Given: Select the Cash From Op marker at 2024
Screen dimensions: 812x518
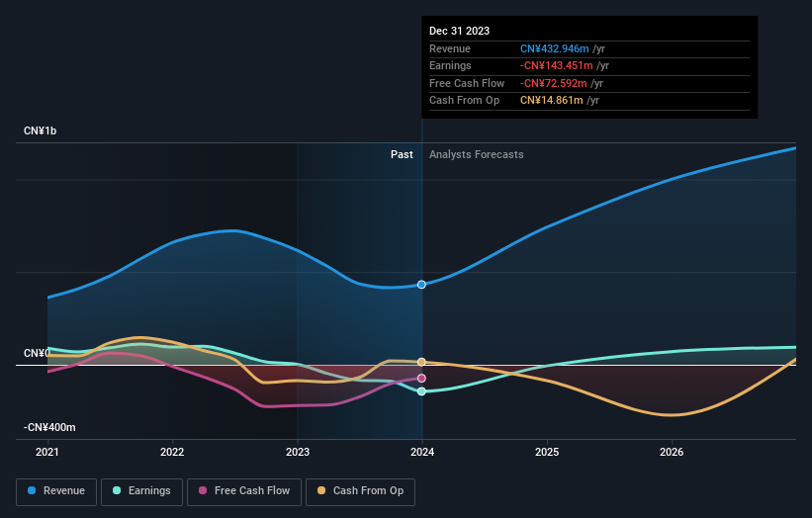Looking at the screenshot, I should 421,362.
